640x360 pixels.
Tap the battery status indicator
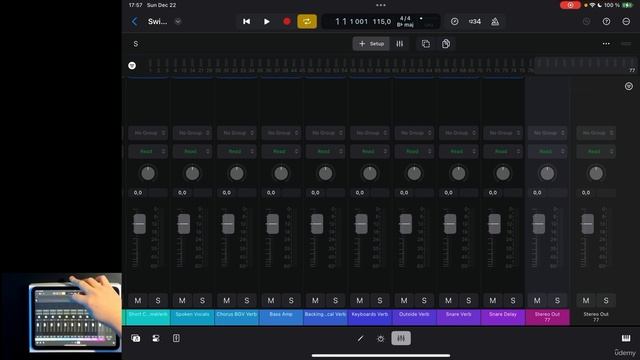point(627,5)
